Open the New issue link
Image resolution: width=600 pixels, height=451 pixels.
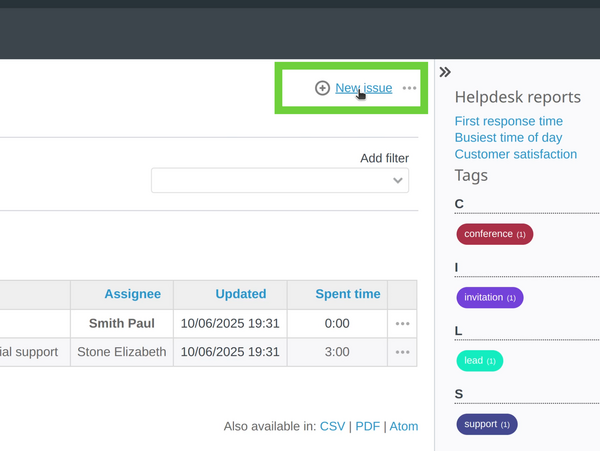click(363, 88)
